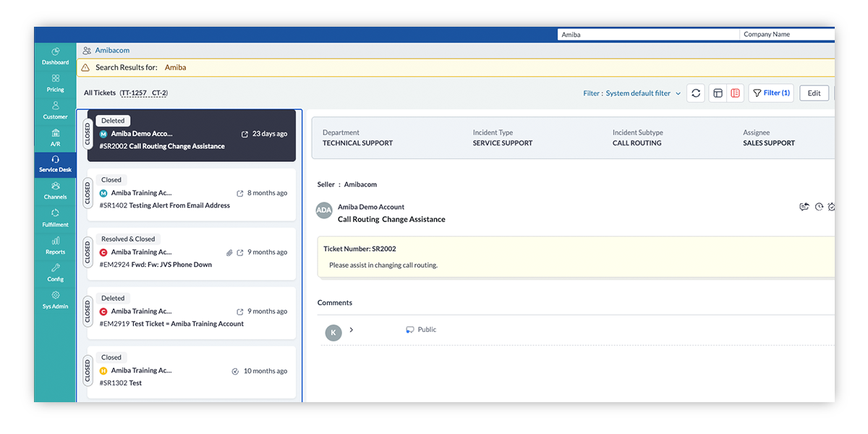Open the Service Desk sidebar section
Screen dimensions: 868x434
[x=55, y=164]
